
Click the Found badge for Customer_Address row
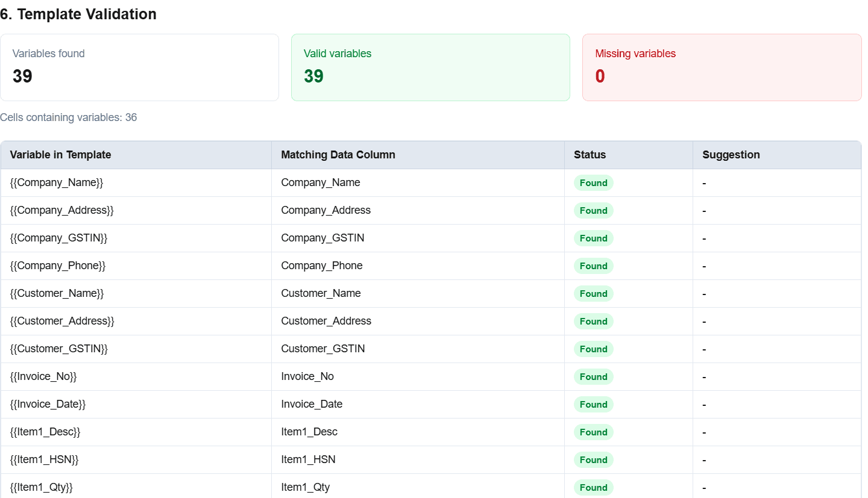click(594, 322)
